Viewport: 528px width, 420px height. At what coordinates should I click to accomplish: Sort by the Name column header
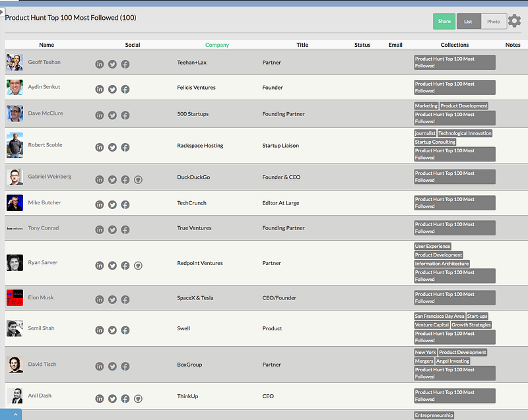46,45
